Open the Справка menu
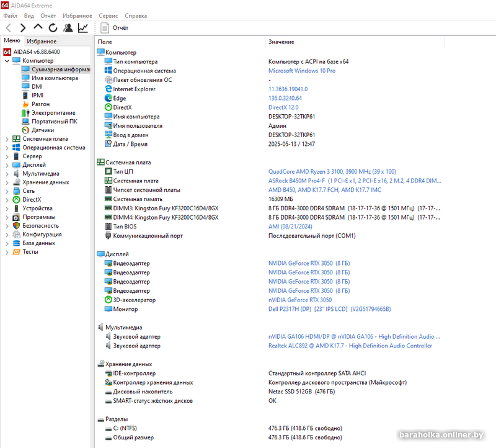The width and height of the screenshot is (496, 448). click(x=136, y=16)
